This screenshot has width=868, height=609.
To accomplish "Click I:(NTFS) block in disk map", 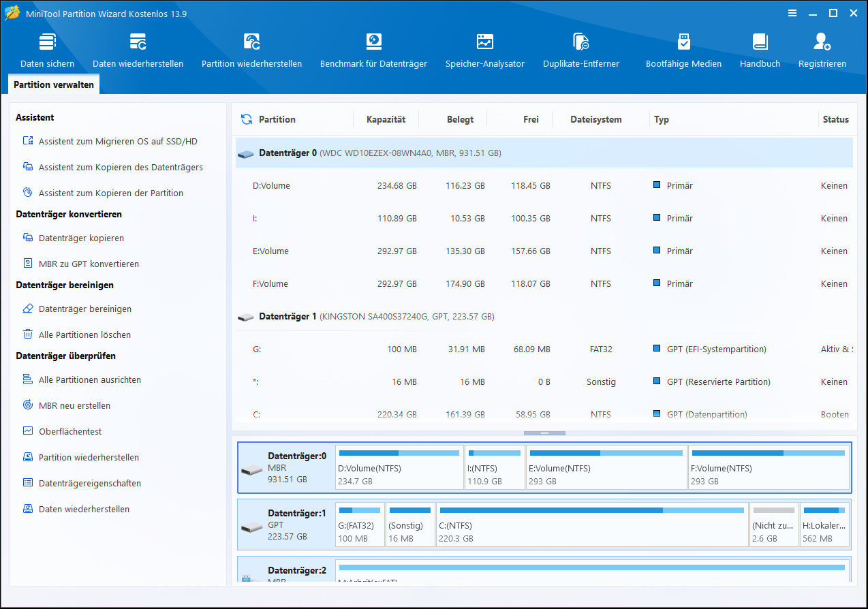I will pos(495,467).
